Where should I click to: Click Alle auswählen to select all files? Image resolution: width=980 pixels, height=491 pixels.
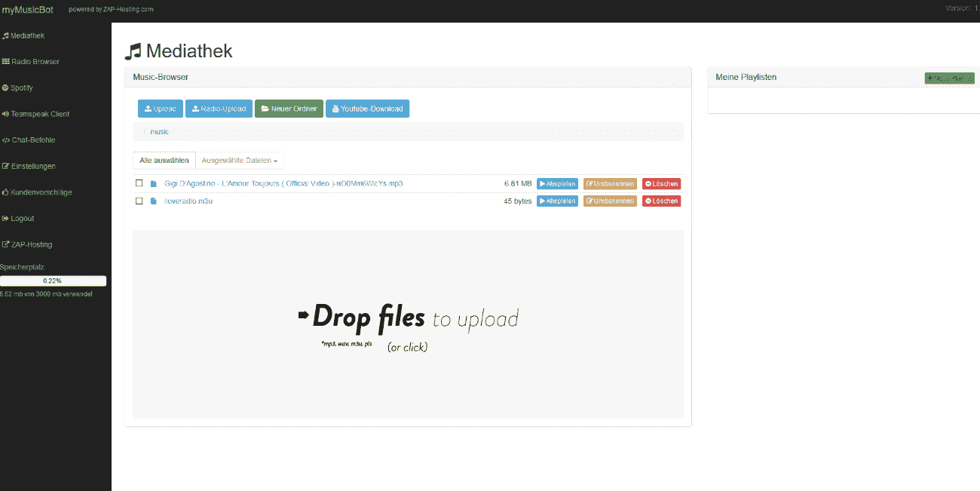tap(164, 161)
